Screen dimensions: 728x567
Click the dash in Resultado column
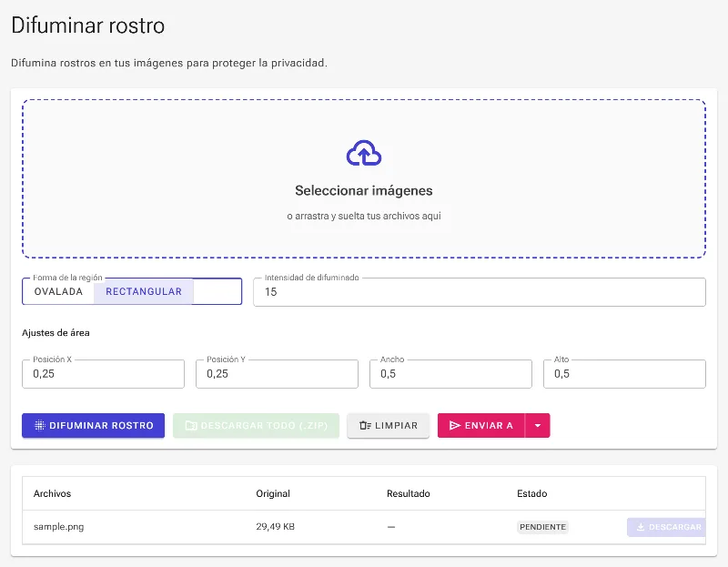391,527
